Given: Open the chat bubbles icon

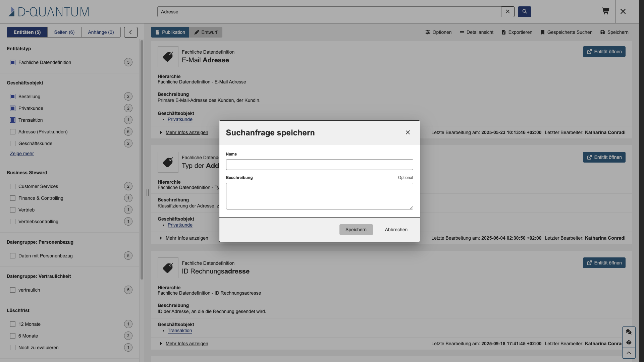Looking at the screenshot, I should click(629, 332).
